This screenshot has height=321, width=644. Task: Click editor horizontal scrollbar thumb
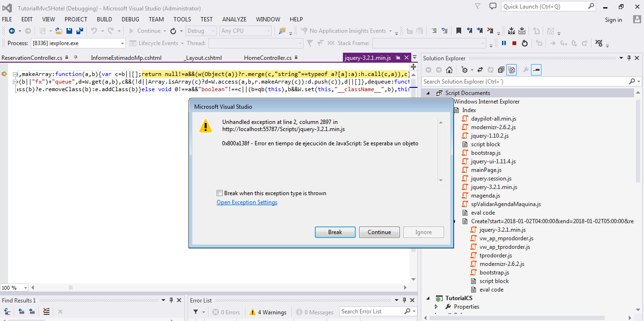pyautogui.click(x=71, y=288)
